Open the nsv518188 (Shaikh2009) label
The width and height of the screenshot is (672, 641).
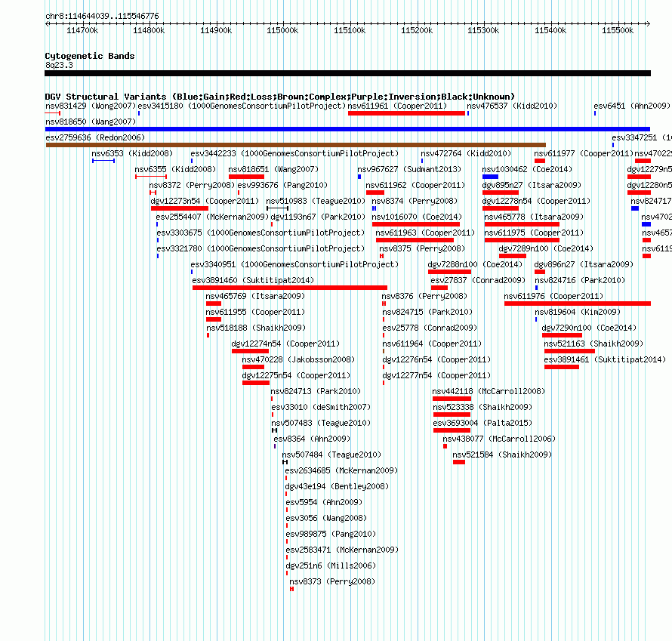click(256, 328)
